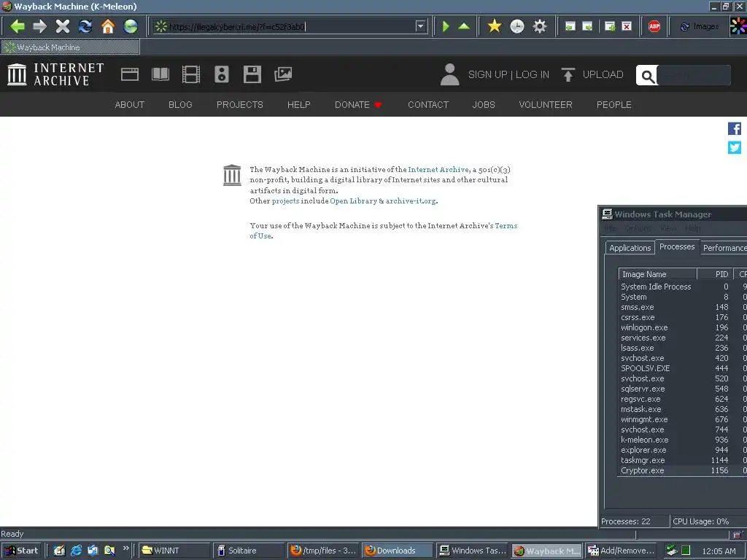747x560 pixels.
Task: Open Bookmarks with the yellow star icon
Action: (495, 26)
